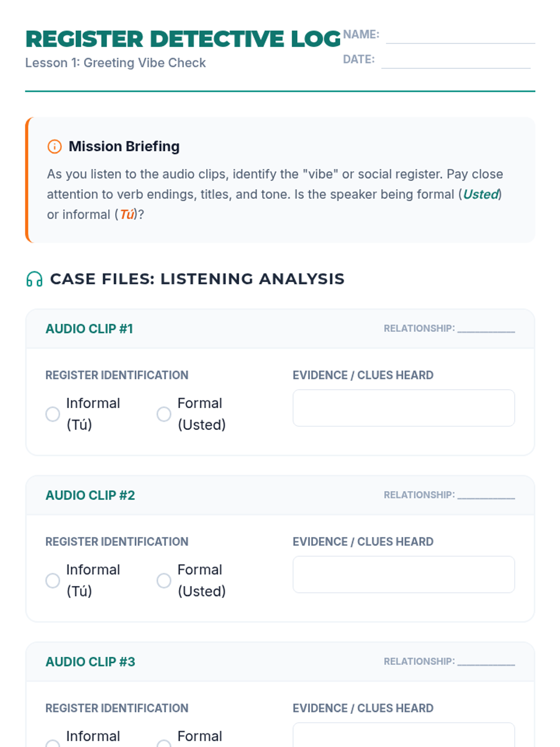Select Formal (Usted) for Audio Clip #1
This screenshot has height=747, width=560.
tap(164, 414)
